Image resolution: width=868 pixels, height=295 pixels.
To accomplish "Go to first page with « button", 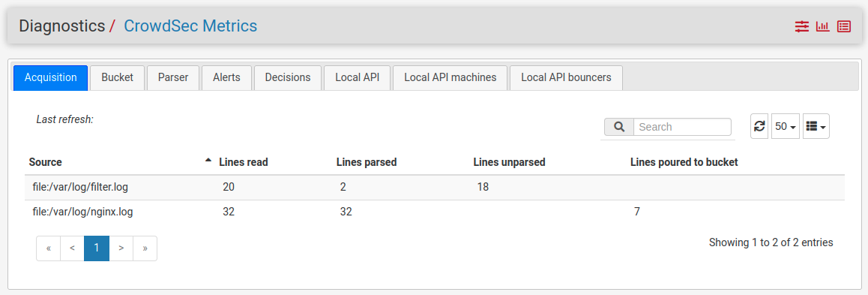I will point(49,248).
